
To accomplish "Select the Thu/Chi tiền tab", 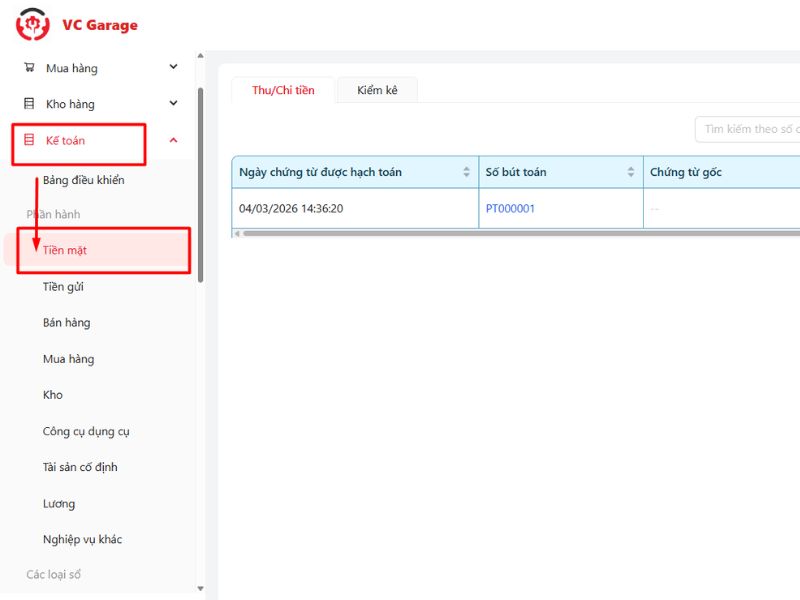I will pos(283,90).
